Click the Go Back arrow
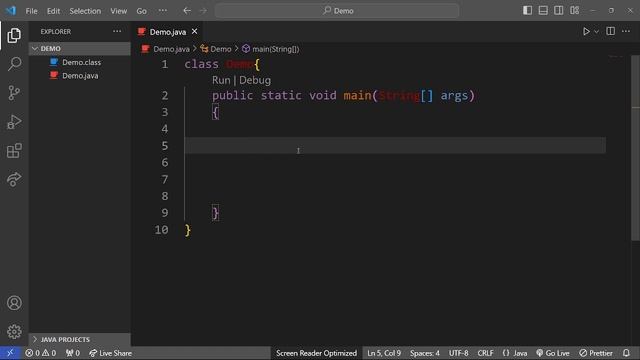 [x=187, y=11]
